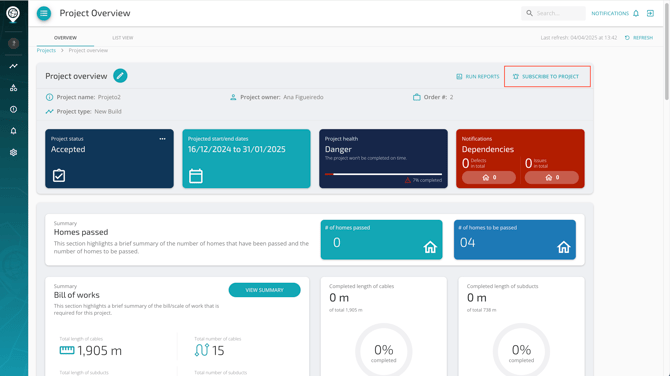
Task: Click the New Build project type value
Action: click(108, 112)
